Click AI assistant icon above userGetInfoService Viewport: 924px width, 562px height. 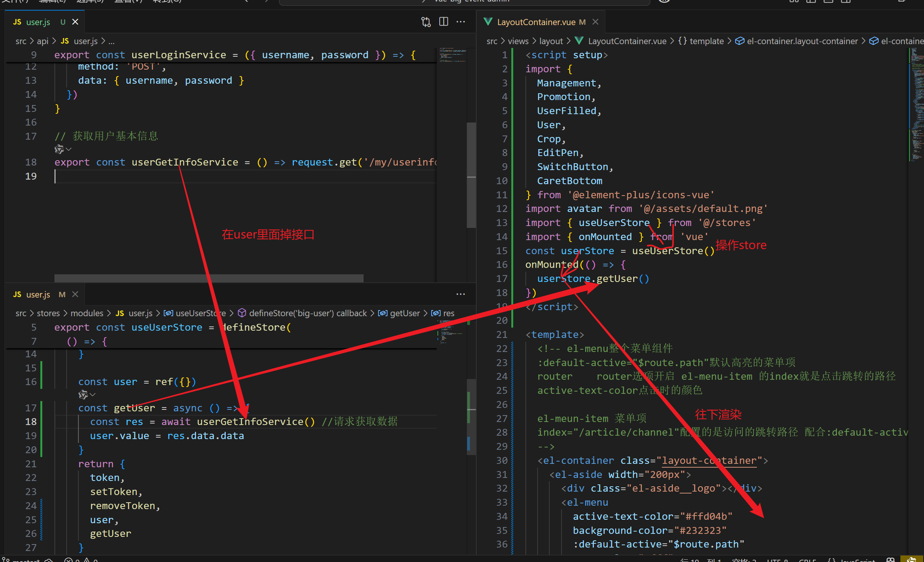click(59, 149)
